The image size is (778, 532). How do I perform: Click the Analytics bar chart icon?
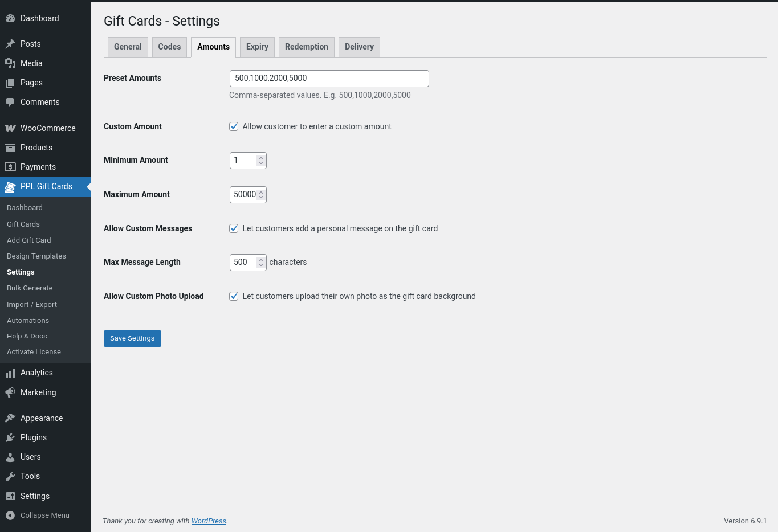click(x=10, y=373)
